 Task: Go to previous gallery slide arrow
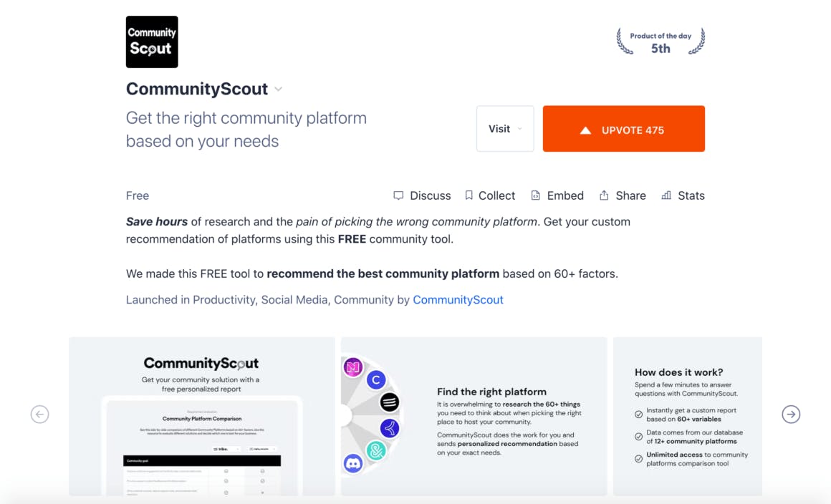pos(40,415)
